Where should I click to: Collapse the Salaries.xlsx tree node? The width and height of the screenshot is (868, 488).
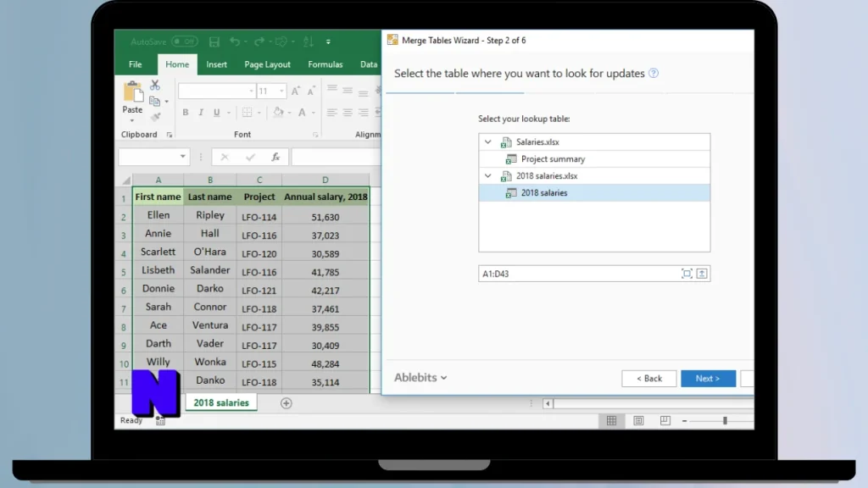pyautogui.click(x=487, y=142)
